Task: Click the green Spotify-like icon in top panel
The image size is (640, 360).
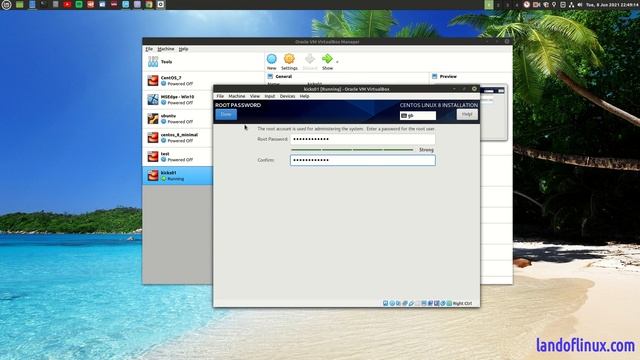Action: point(79,4)
